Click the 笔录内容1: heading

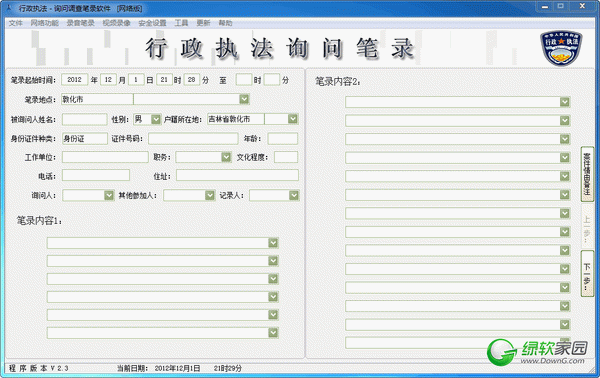click(39, 221)
